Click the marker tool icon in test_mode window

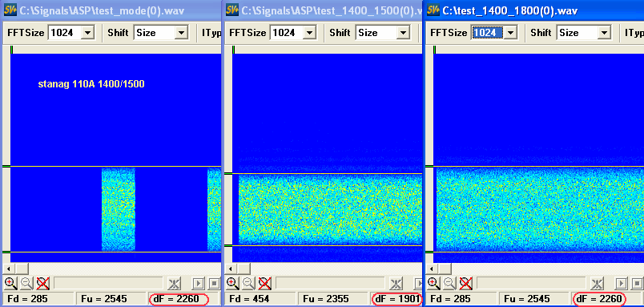[174, 283]
